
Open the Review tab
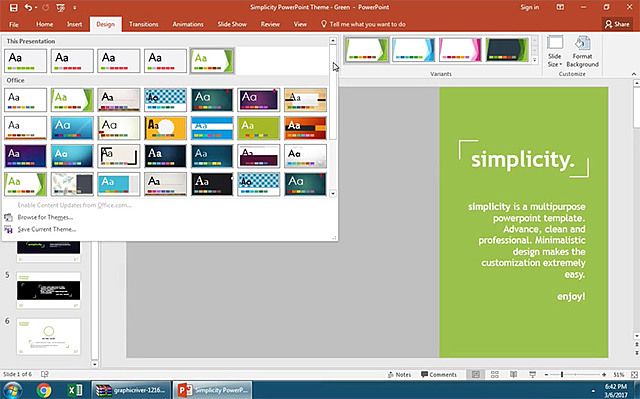pyautogui.click(x=270, y=24)
